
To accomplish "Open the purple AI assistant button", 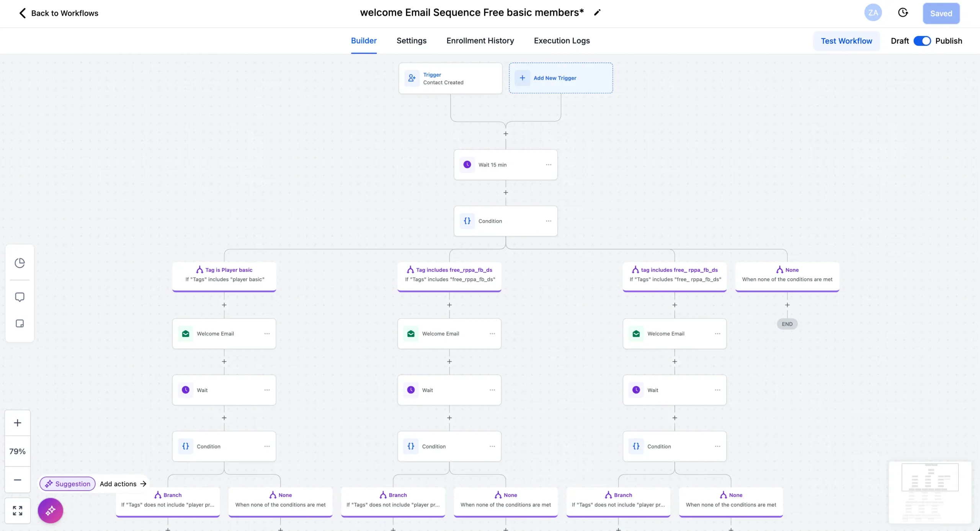I will click(x=51, y=510).
